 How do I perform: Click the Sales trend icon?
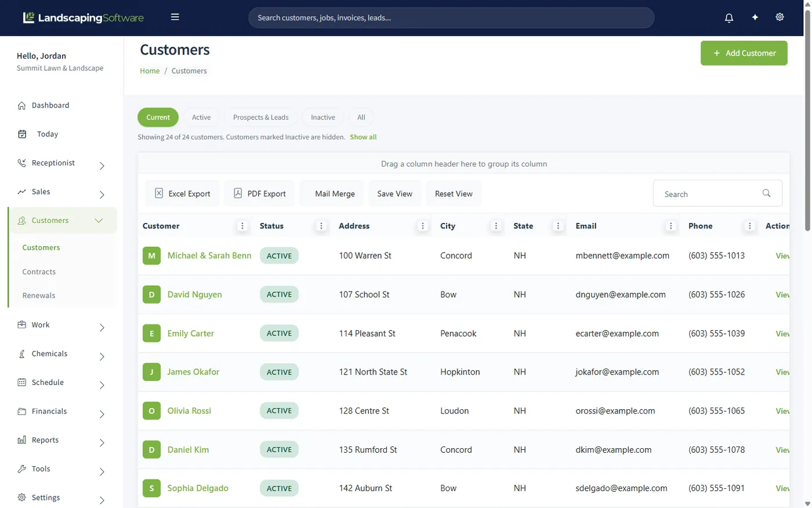(22, 192)
